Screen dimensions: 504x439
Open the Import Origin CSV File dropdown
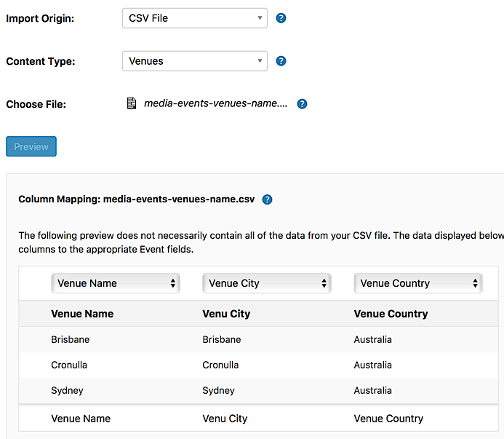[x=194, y=18]
